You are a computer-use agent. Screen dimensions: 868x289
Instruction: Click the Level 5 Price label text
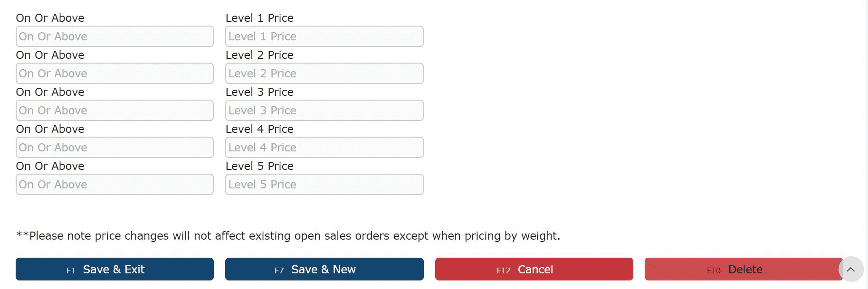259,166
